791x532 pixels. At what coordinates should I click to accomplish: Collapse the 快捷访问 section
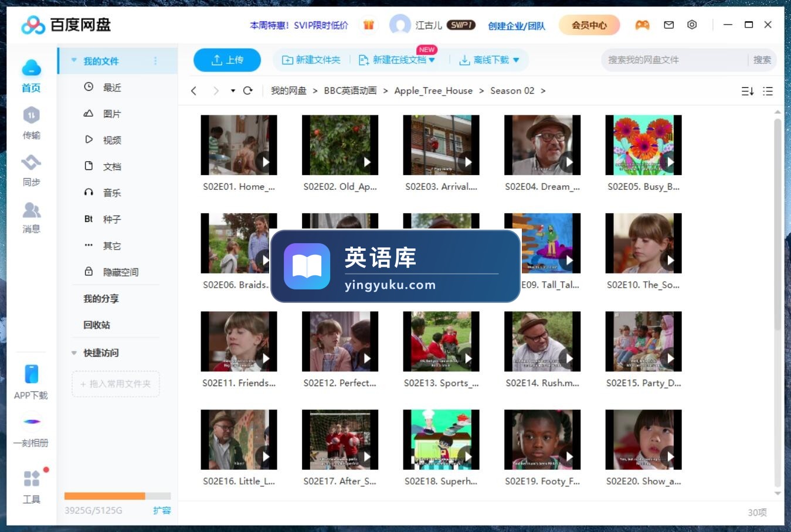tap(74, 353)
